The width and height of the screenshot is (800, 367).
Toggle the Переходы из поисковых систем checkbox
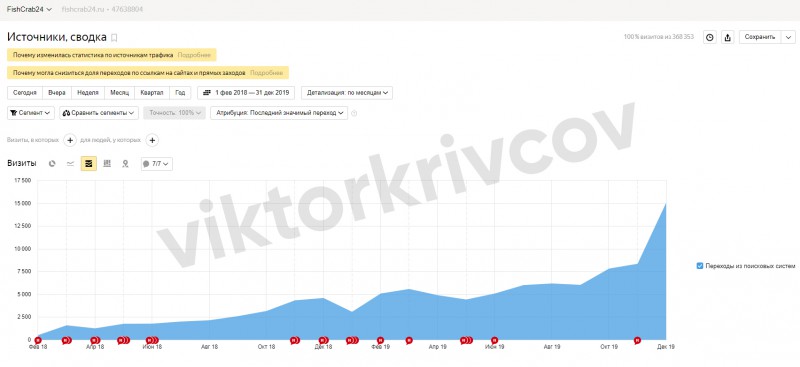click(700, 266)
